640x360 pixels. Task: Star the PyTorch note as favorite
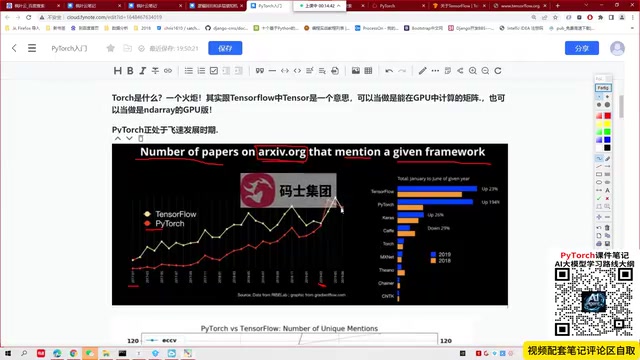[111, 48]
